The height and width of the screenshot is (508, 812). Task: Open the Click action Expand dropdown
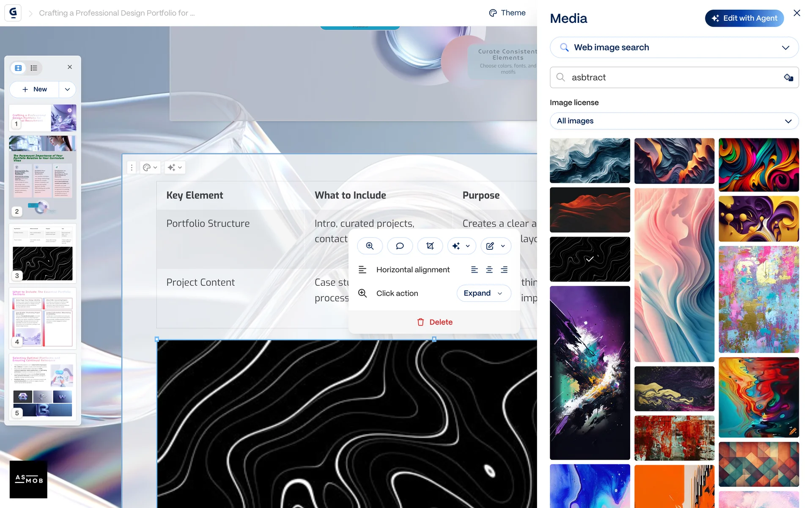pyautogui.click(x=483, y=293)
